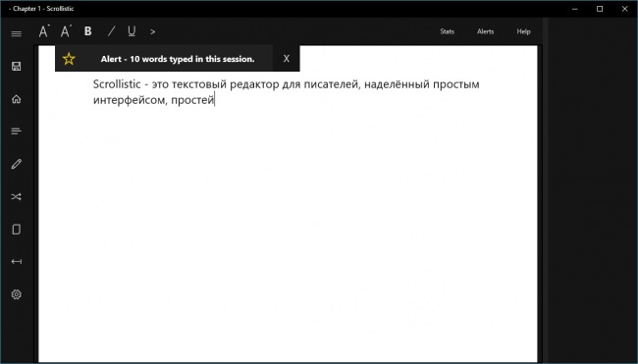638x364 pixels.
Task: Open the Stats menu
Action: coord(447,31)
